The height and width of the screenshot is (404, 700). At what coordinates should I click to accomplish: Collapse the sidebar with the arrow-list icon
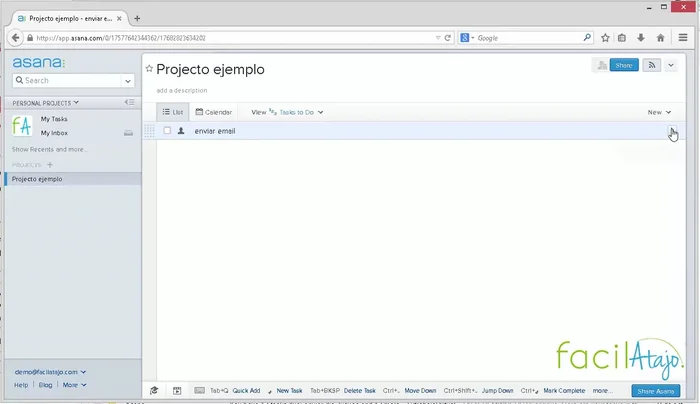coord(129,102)
